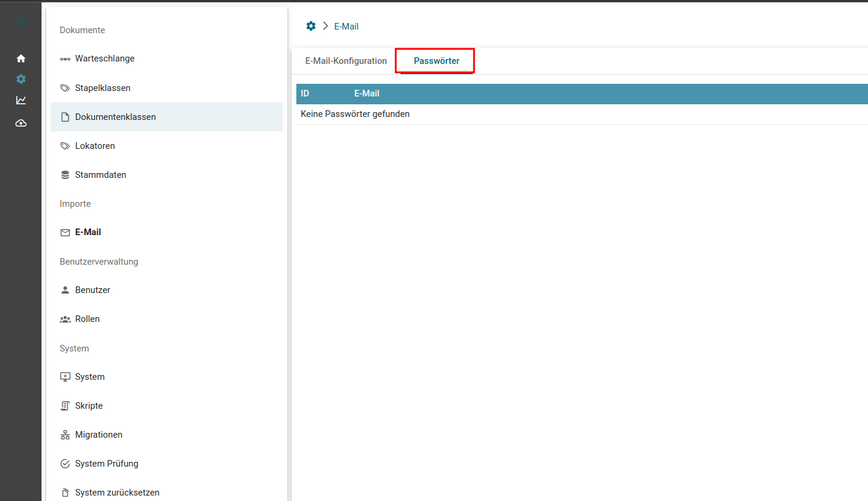Click the E-Mail column header

366,93
